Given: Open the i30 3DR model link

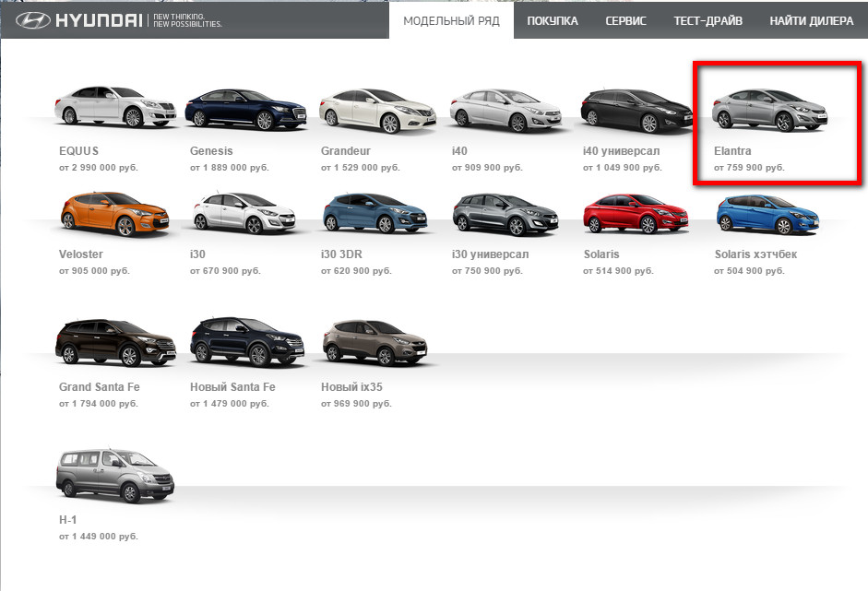Looking at the screenshot, I should coord(341,254).
